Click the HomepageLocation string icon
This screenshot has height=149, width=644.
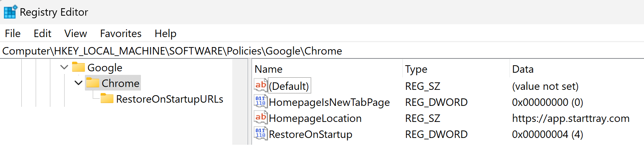[261, 117]
